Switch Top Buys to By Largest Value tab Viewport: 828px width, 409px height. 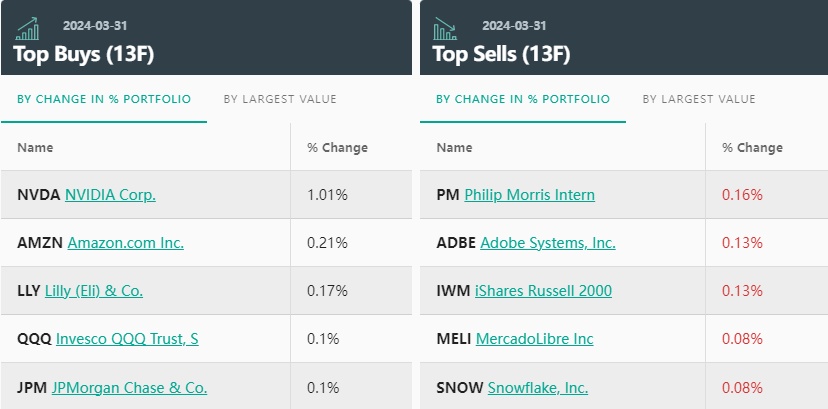click(280, 99)
